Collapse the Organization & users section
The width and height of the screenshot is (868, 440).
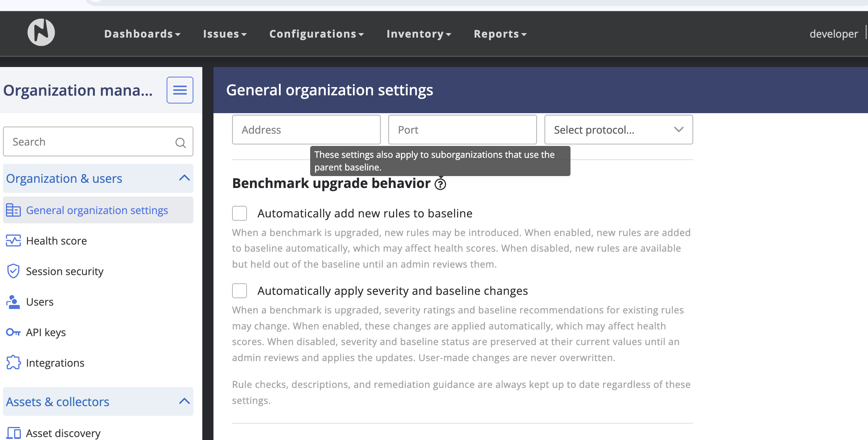(x=184, y=178)
